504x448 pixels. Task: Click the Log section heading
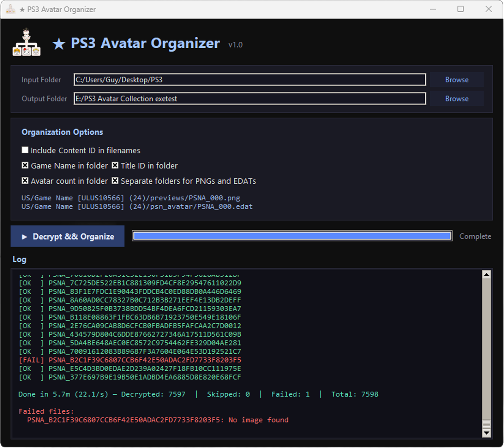tap(19, 259)
